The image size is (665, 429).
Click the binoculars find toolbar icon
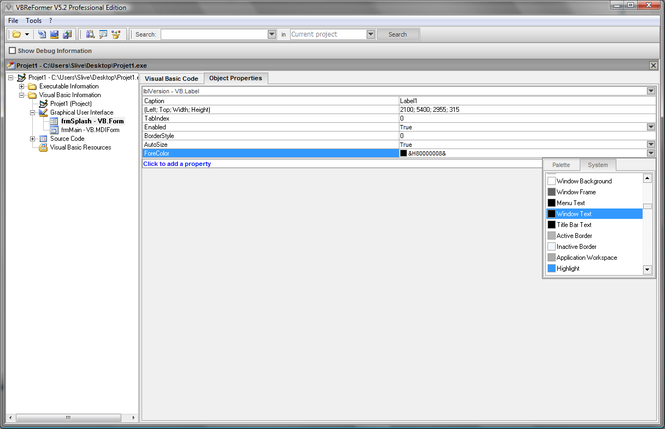click(90, 34)
